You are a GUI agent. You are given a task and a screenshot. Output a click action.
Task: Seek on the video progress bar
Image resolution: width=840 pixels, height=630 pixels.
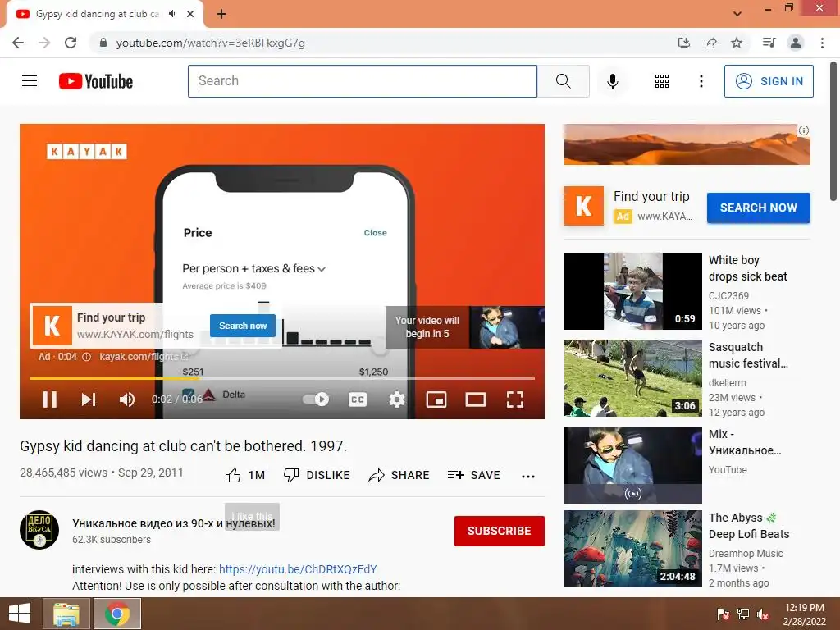282,378
